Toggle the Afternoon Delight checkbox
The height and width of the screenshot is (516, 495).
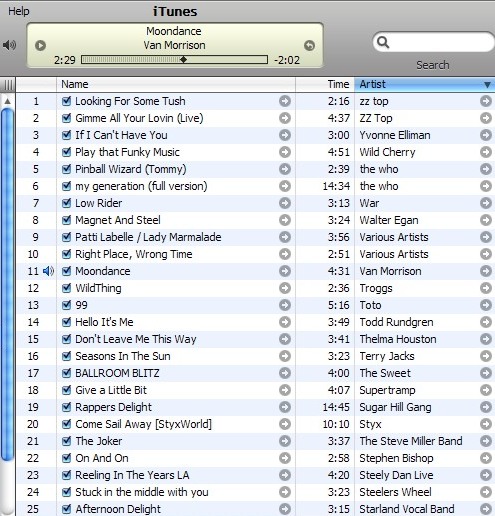coord(67,509)
